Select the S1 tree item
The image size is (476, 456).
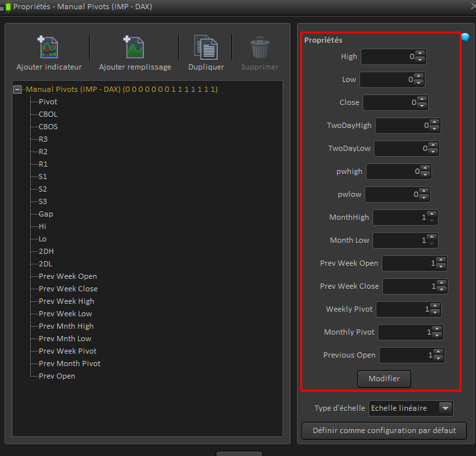43,176
